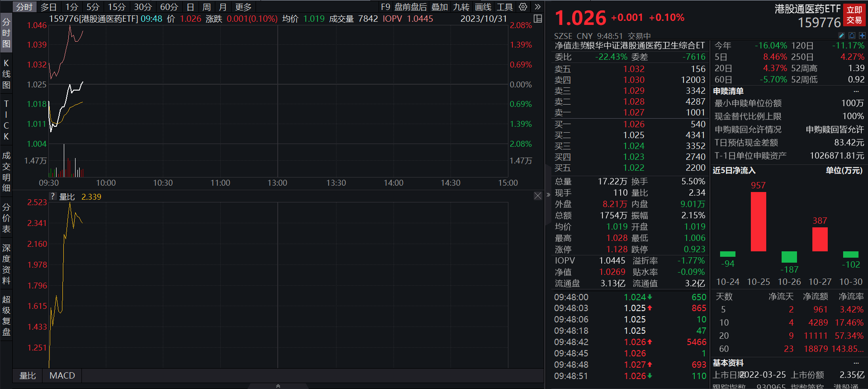Screen dimensions: 868x389
Task: Click trade row at 09:48:00
Action: (630, 297)
